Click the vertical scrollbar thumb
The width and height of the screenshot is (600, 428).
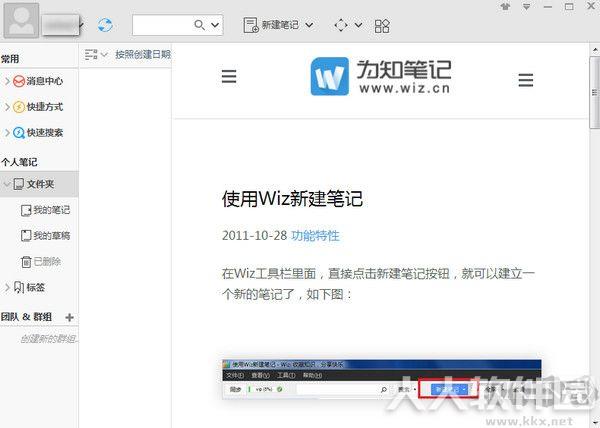pos(595,92)
